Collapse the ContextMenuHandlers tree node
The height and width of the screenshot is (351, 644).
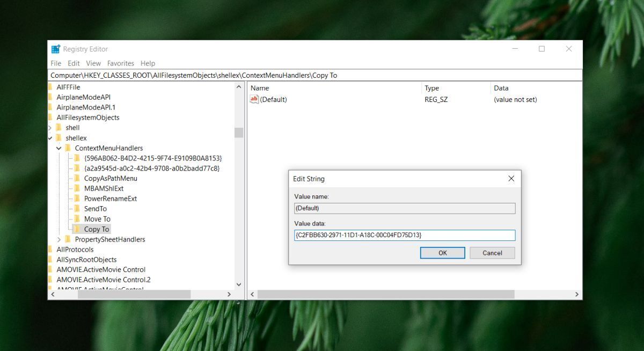click(59, 148)
